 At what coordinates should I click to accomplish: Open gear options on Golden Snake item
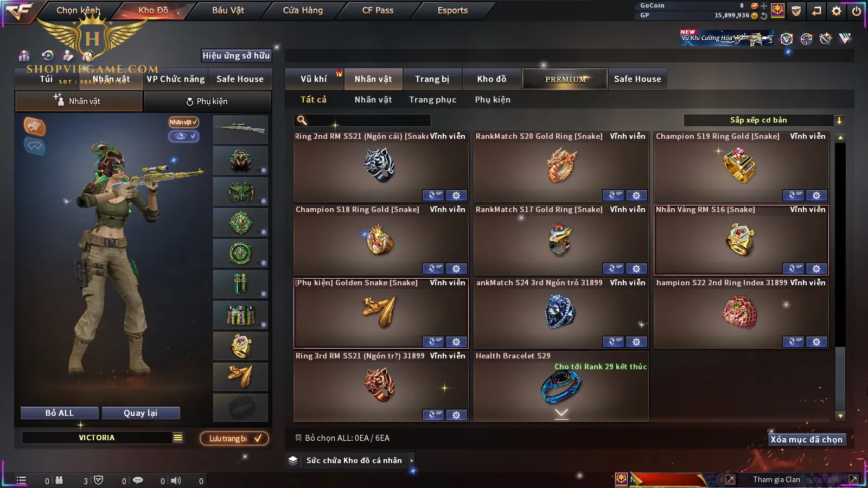456,342
